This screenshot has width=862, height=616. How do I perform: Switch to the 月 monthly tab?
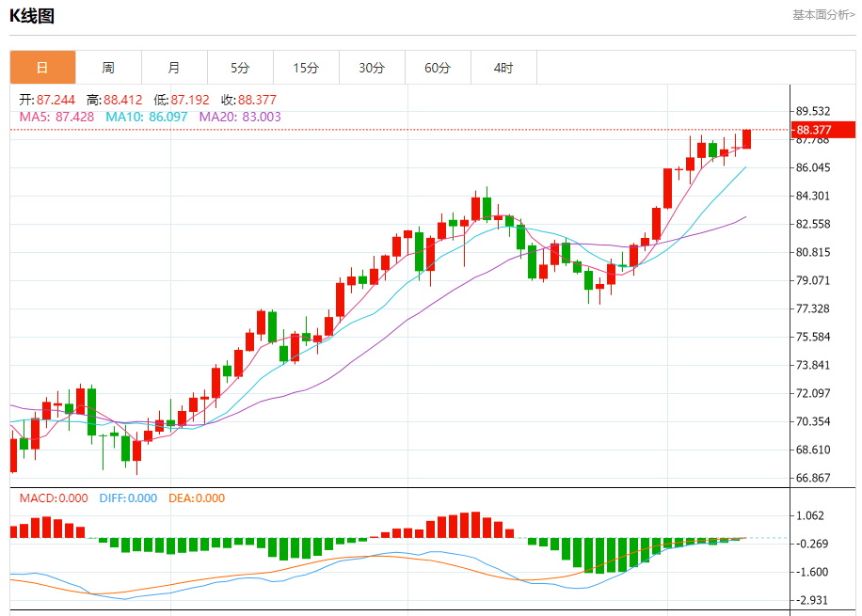pos(175,68)
